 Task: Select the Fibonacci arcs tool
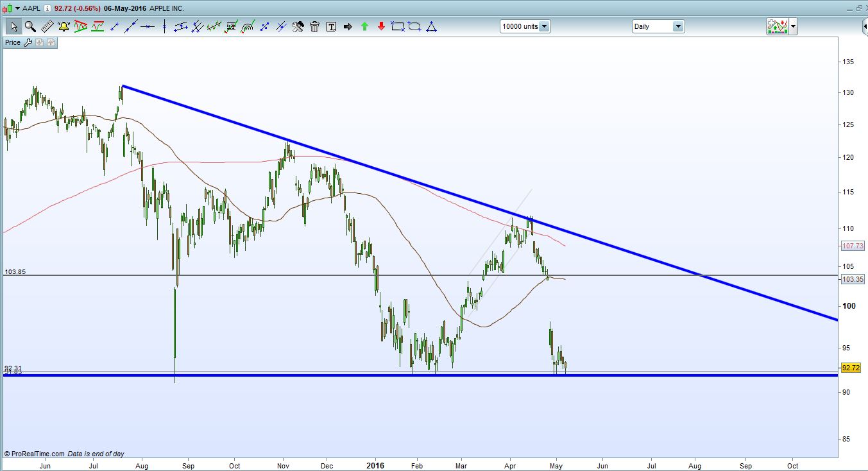coord(248,27)
